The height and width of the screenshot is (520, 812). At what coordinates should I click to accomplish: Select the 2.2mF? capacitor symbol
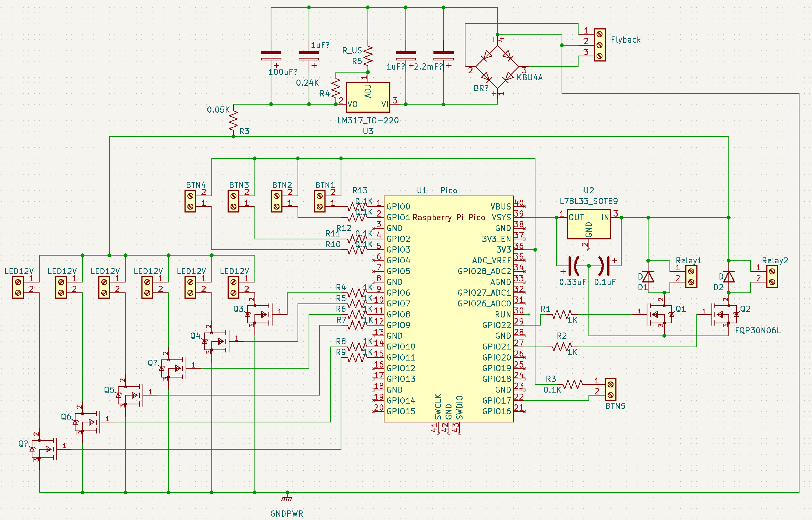443,56
